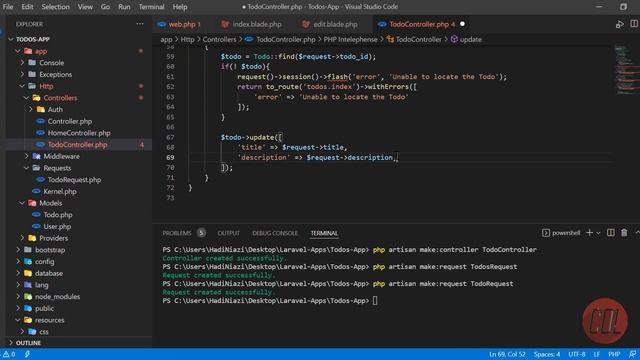Click the warnings count in status bar
640x360 pixels.
click(x=9, y=354)
